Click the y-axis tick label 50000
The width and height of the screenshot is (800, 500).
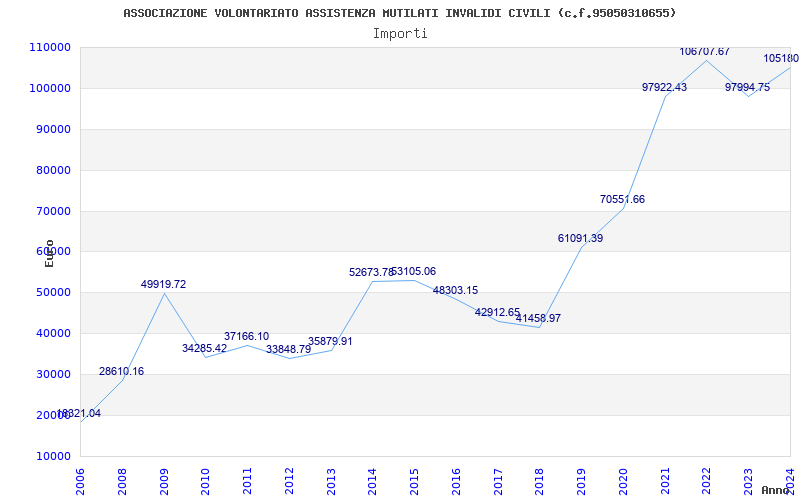click(56, 293)
